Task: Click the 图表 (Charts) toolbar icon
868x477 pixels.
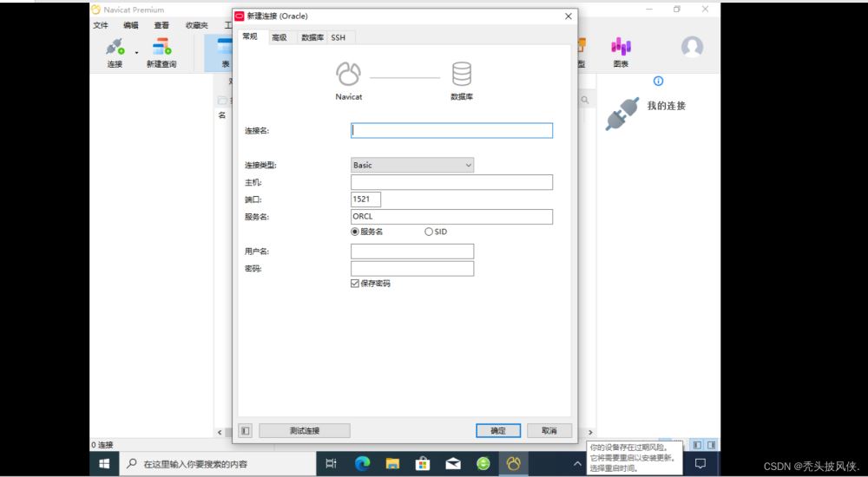Action: [621, 50]
